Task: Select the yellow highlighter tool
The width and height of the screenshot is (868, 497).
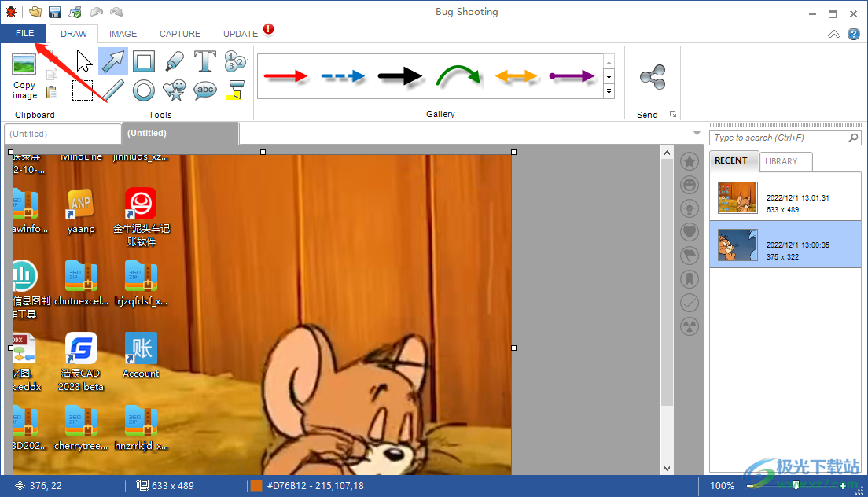Action: (235, 90)
